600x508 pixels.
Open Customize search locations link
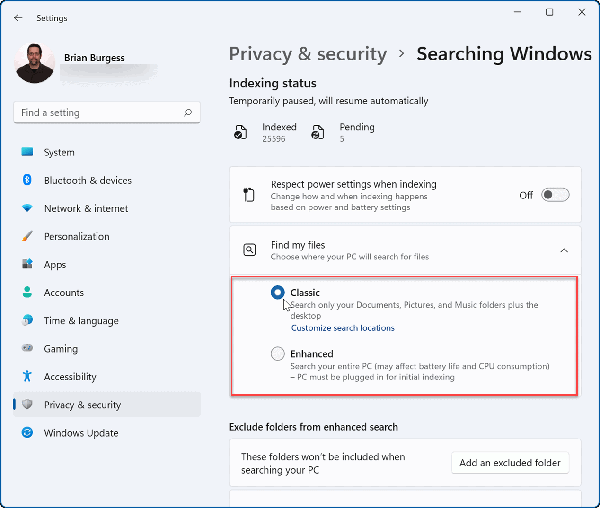point(342,328)
